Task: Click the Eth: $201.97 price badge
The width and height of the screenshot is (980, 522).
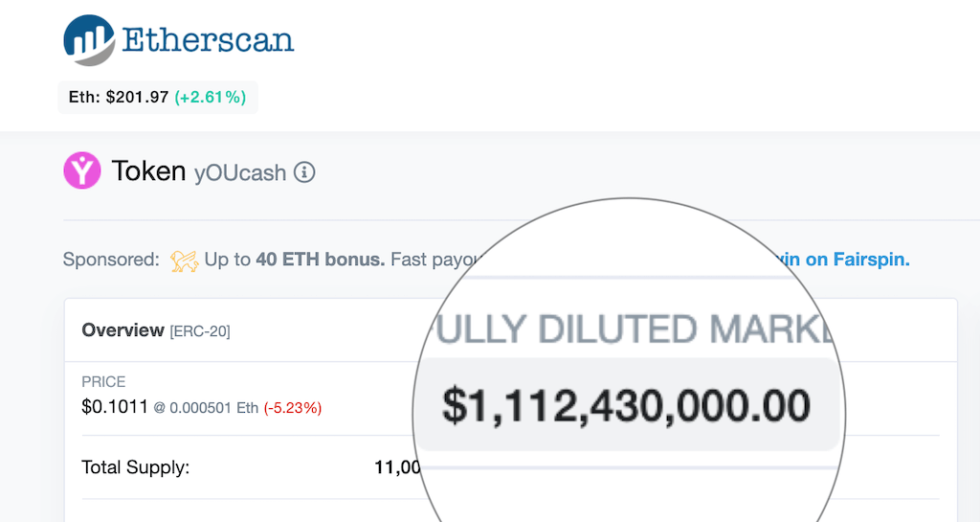Action: click(158, 98)
